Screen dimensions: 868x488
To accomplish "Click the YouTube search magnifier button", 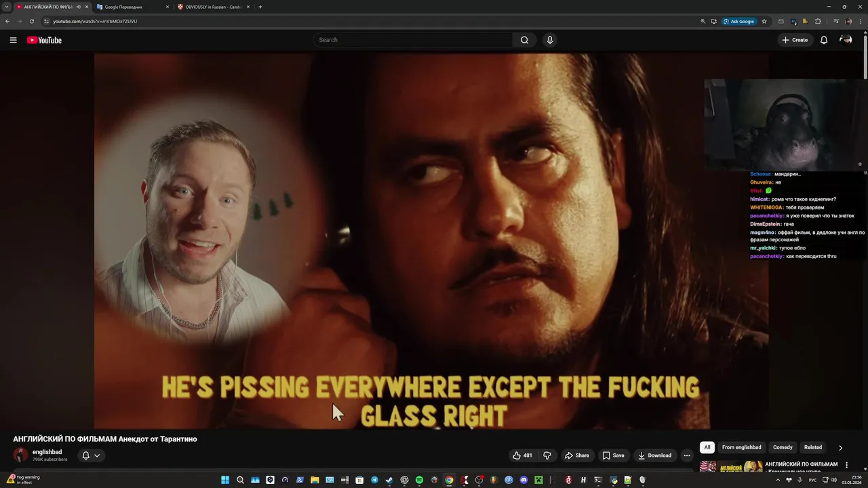I will (x=524, y=40).
